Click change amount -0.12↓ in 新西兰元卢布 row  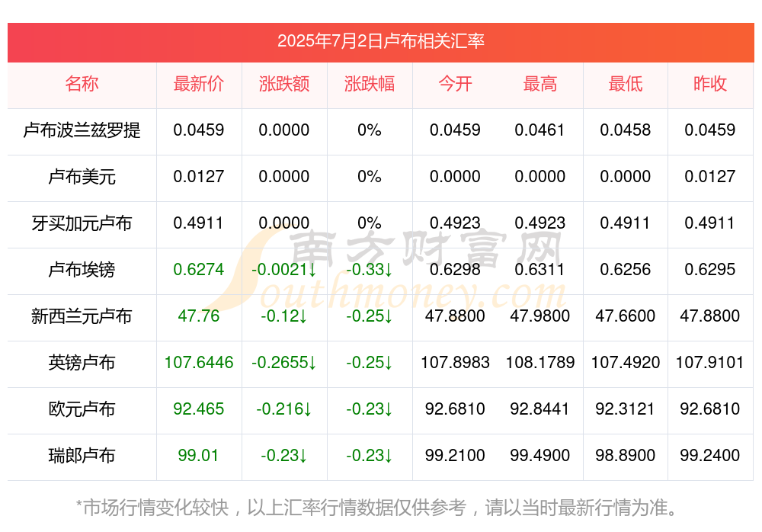tap(283, 316)
